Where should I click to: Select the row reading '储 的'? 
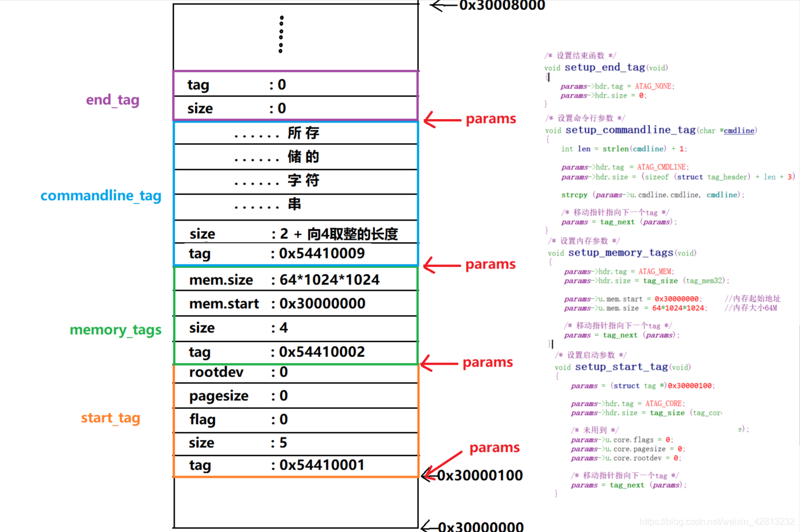click(x=296, y=157)
